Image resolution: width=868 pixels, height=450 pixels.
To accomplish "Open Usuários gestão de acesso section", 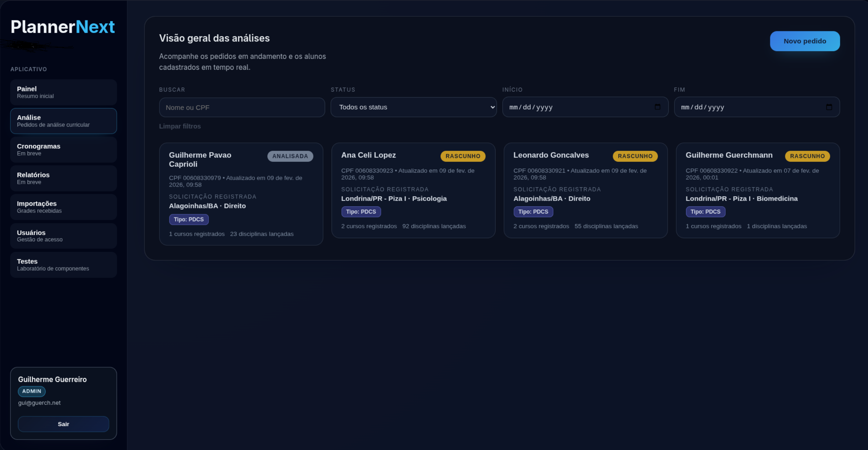I will 63,235.
